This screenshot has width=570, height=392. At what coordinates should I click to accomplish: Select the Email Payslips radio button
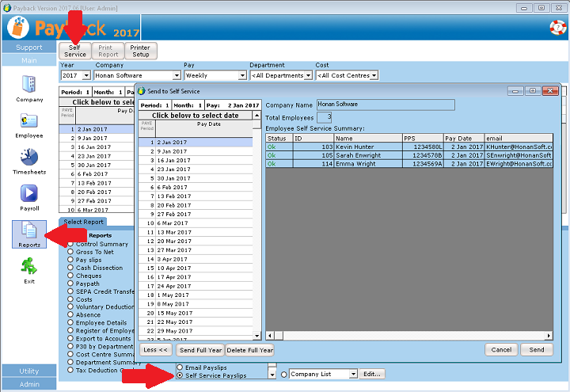[180, 367]
